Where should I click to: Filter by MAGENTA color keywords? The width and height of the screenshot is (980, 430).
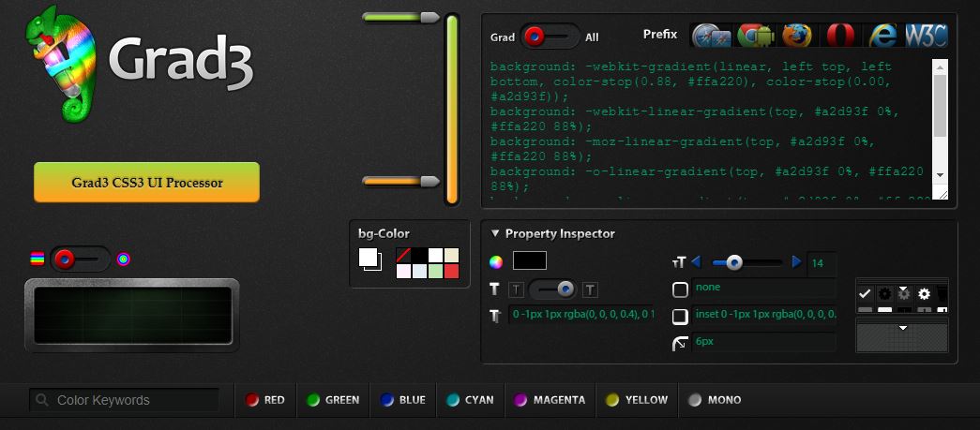pyautogui.click(x=550, y=400)
